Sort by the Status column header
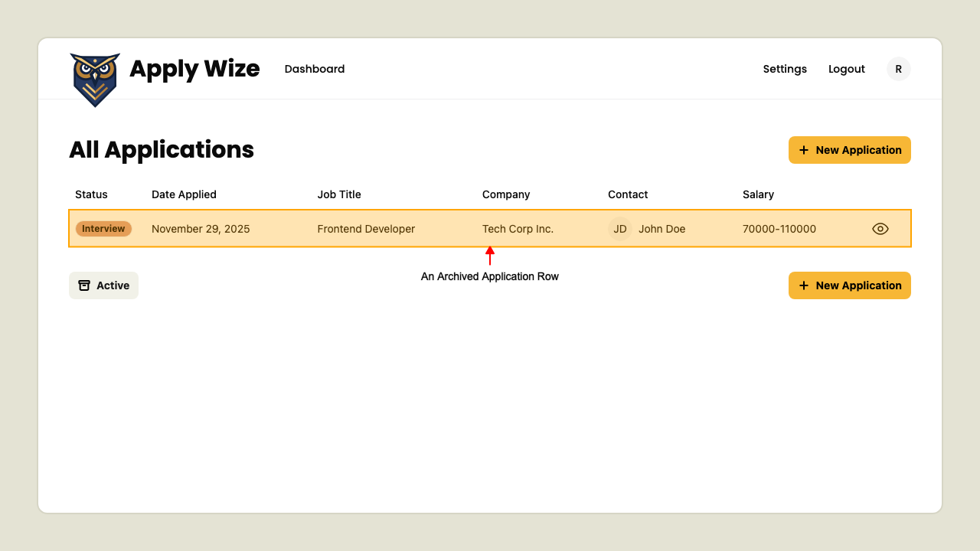 pyautogui.click(x=91, y=194)
